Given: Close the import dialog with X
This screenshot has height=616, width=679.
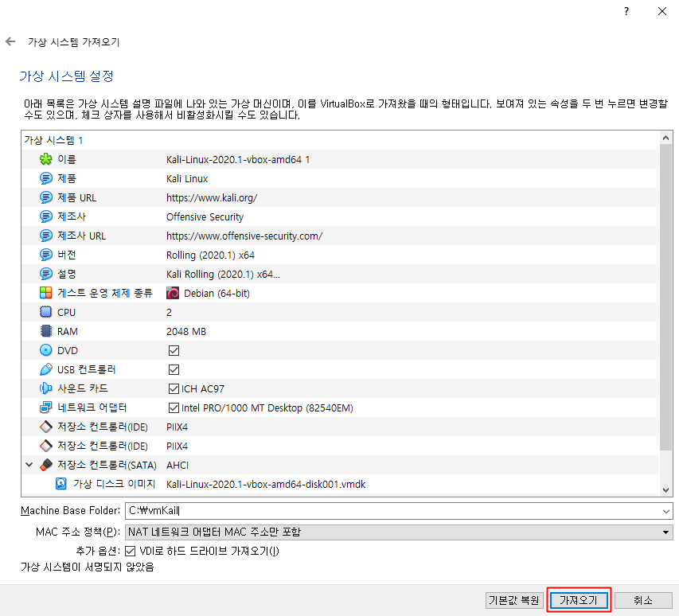Looking at the screenshot, I should coord(662,11).
